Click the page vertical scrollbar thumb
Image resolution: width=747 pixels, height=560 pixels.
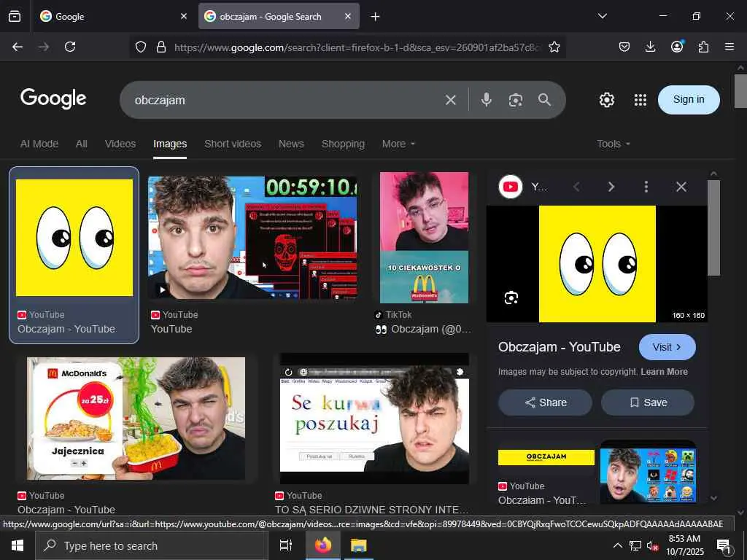(740, 91)
